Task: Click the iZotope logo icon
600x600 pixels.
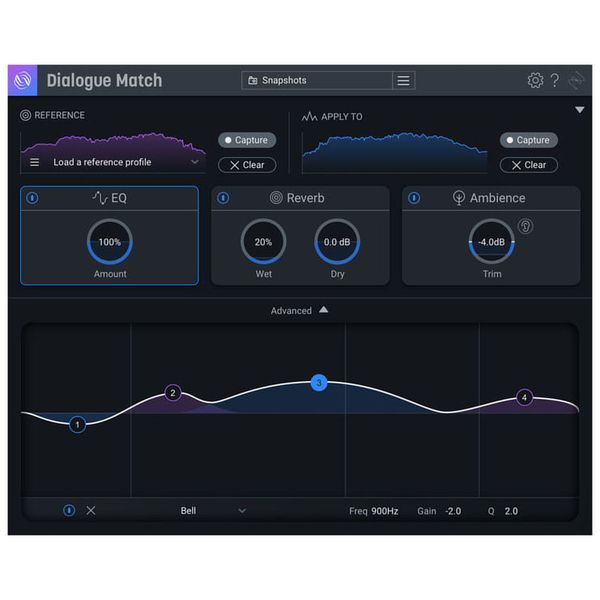Action: pyautogui.click(x=23, y=80)
